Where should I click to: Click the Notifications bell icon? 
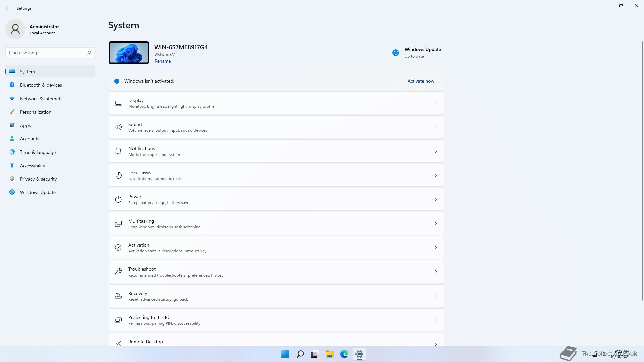coord(118,151)
